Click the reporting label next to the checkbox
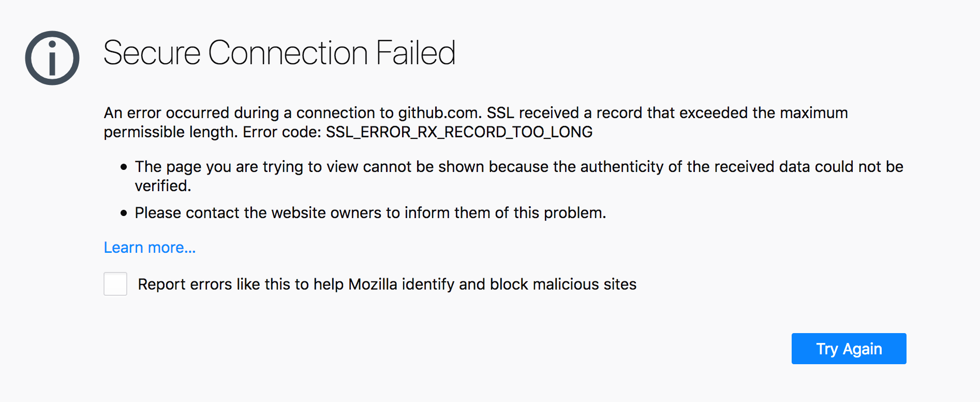The image size is (980, 402). [x=387, y=284]
